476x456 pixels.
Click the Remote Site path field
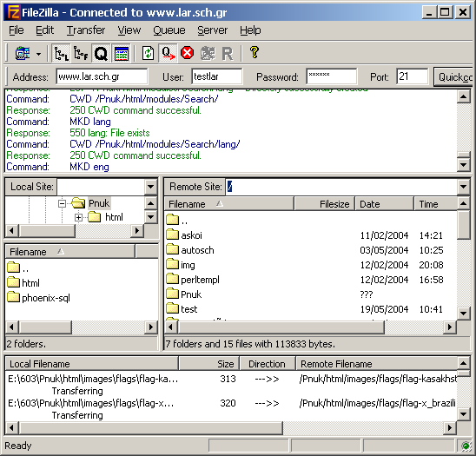click(x=341, y=187)
